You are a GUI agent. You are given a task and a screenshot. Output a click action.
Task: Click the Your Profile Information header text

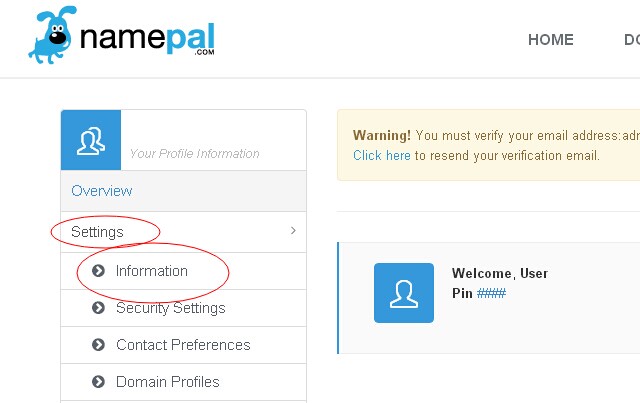(194, 154)
